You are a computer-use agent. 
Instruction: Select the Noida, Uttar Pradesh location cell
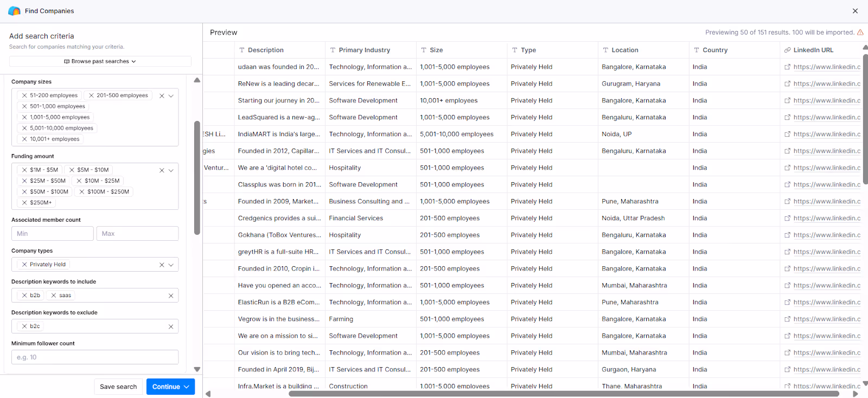pos(643,219)
